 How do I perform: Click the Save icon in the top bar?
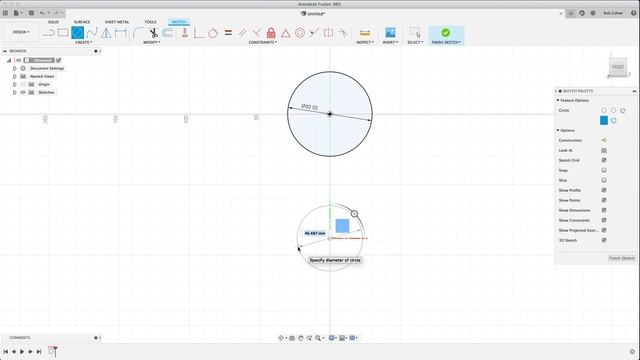(31, 13)
